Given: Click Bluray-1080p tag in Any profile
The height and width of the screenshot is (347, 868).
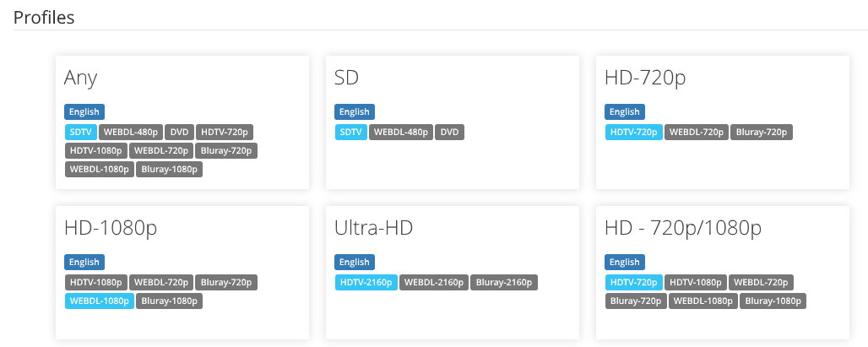Looking at the screenshot, I should tap(170, 170).
